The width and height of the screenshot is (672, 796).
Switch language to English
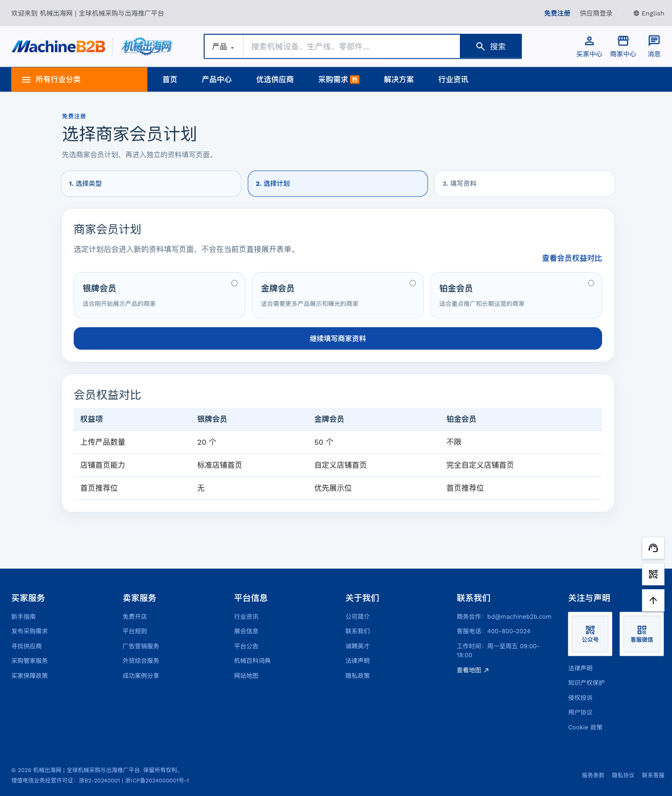pyautogui.click(x=649, y=13)
